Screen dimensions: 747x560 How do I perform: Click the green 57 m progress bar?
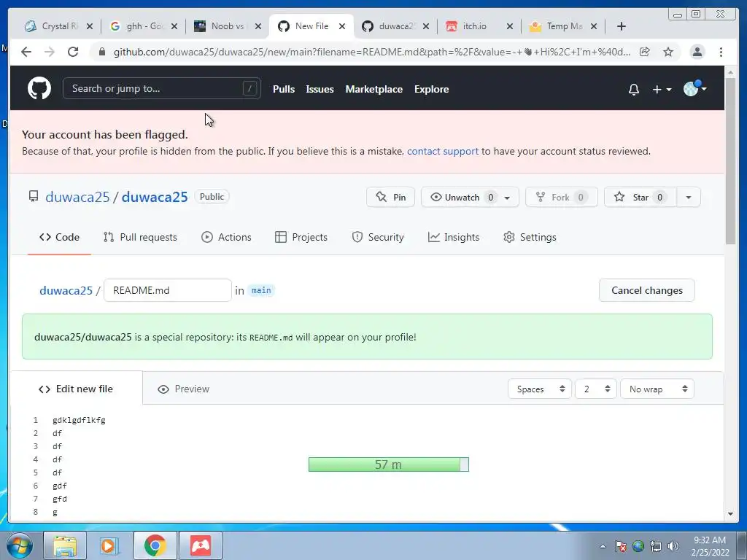tap(388, 464)
